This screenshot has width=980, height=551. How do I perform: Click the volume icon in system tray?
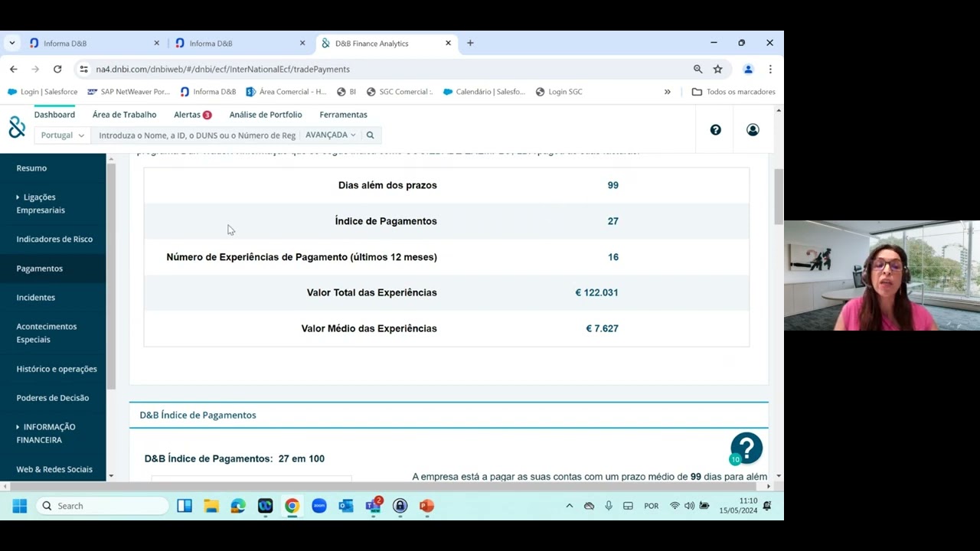(x=690, y=506)
